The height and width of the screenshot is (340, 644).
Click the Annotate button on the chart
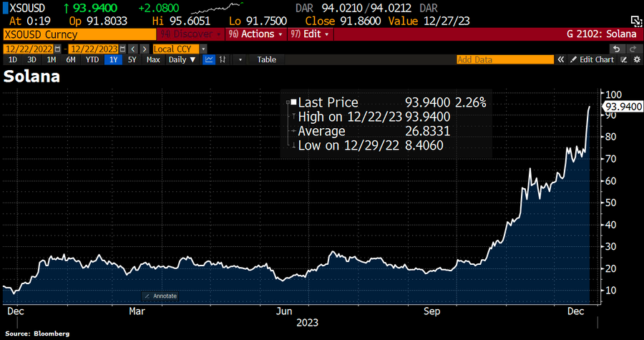(x=161, y=296)
